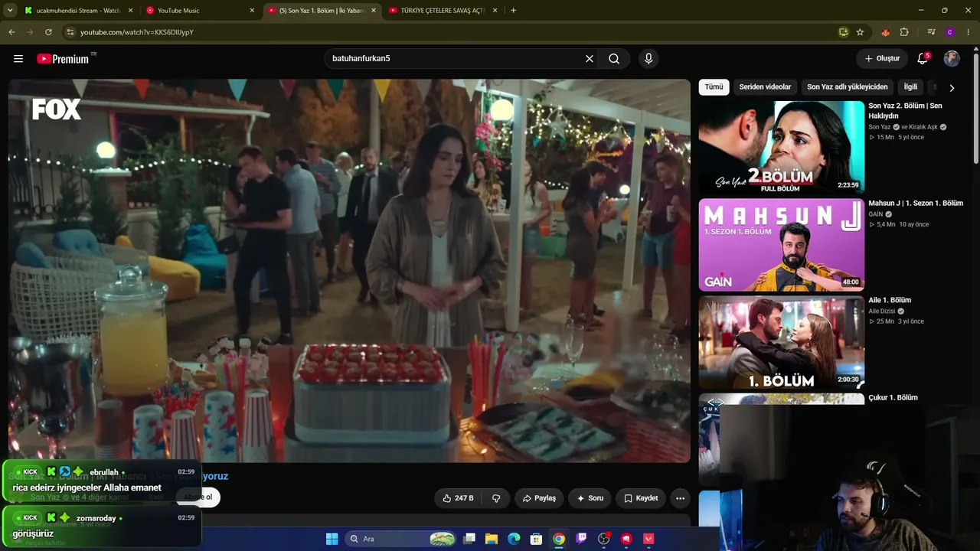Install the app via address bar icon

tap(843, 32)
